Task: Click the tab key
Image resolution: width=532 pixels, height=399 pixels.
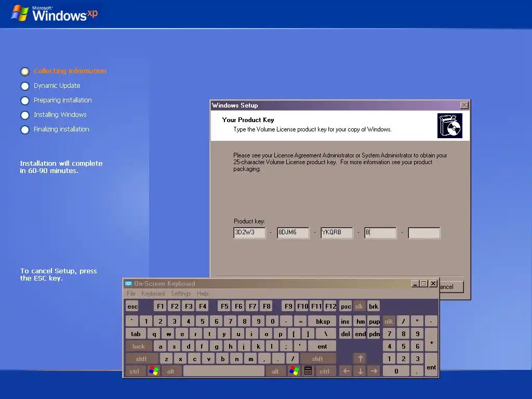Action: pos(136,334)
